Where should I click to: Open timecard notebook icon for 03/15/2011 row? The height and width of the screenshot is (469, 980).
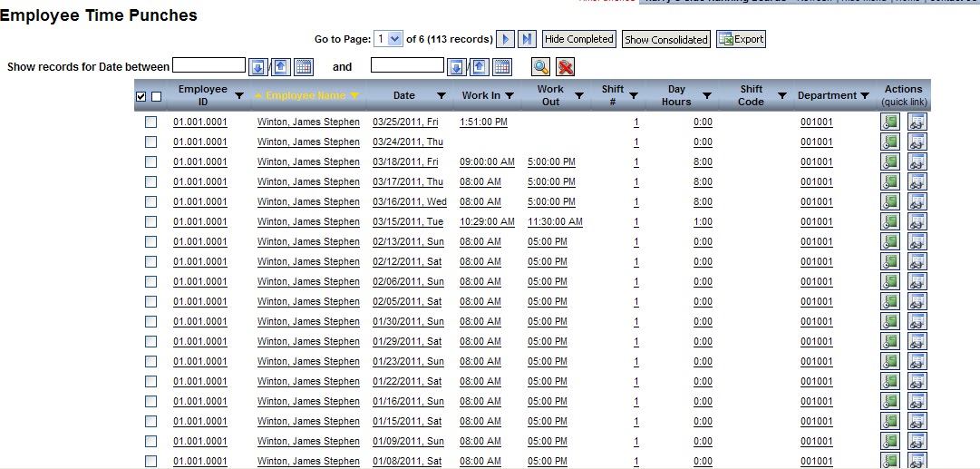tap(890, 221)
